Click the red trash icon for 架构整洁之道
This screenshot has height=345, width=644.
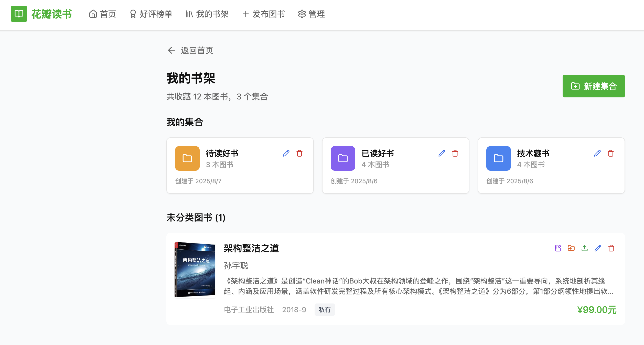coord(611,248)
